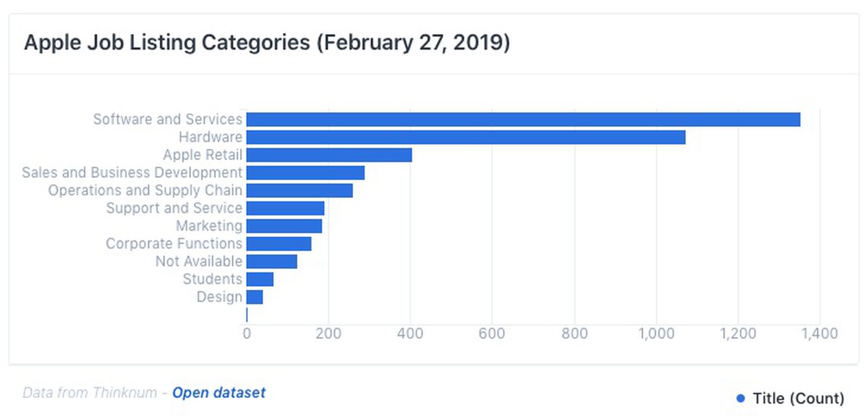Click the Title (Count) legend label
This screenshot has width=868, height=419.
click(798, 398)
